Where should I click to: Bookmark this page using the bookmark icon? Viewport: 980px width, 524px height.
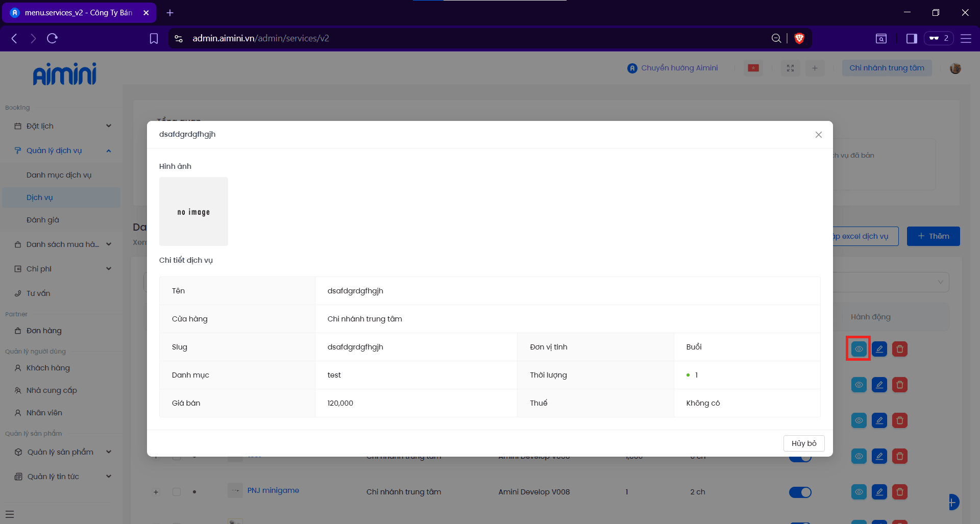coord(154,38)
